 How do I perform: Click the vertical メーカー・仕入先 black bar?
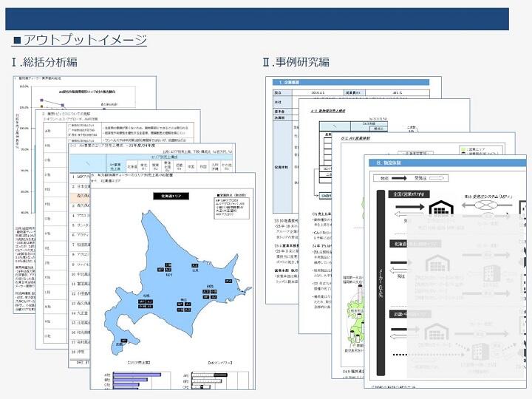click(x=381, y=282)
